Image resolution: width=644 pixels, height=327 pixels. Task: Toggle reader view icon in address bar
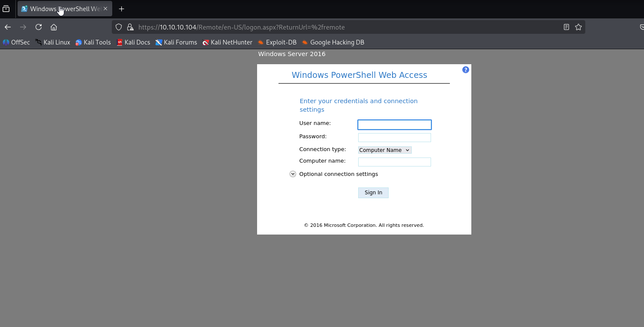click(x=566, y=27)
